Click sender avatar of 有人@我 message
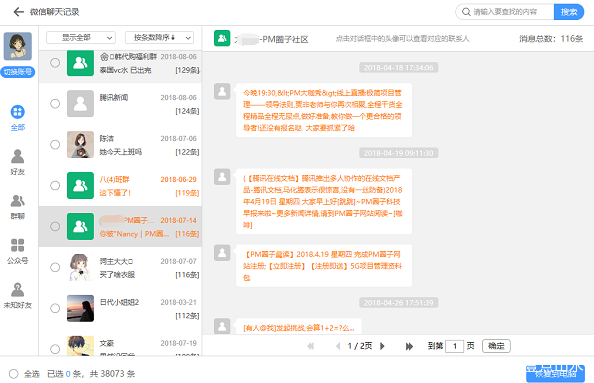The height and width of the screenshot is (383, 594). click(222, 326)
